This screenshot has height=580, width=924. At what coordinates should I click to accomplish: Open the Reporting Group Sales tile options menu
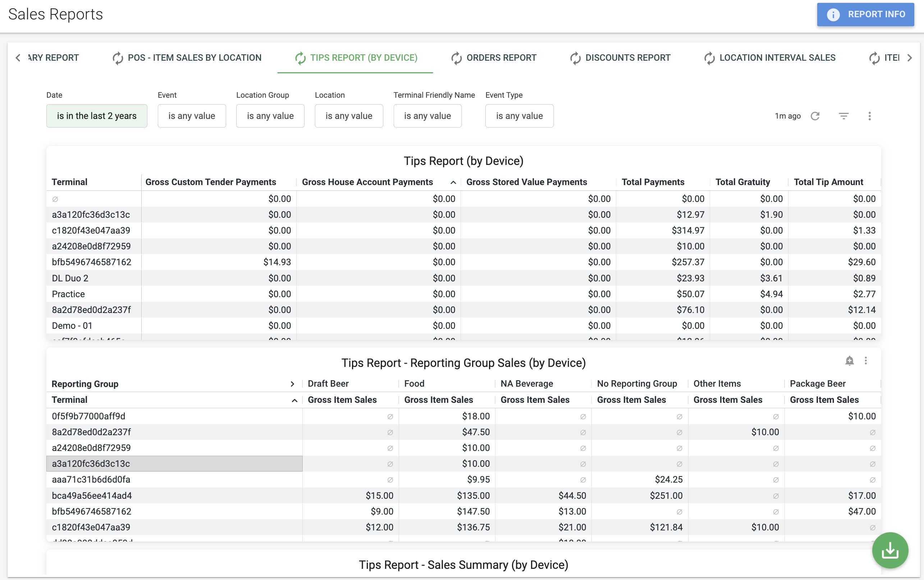click(x=866, y=360)
